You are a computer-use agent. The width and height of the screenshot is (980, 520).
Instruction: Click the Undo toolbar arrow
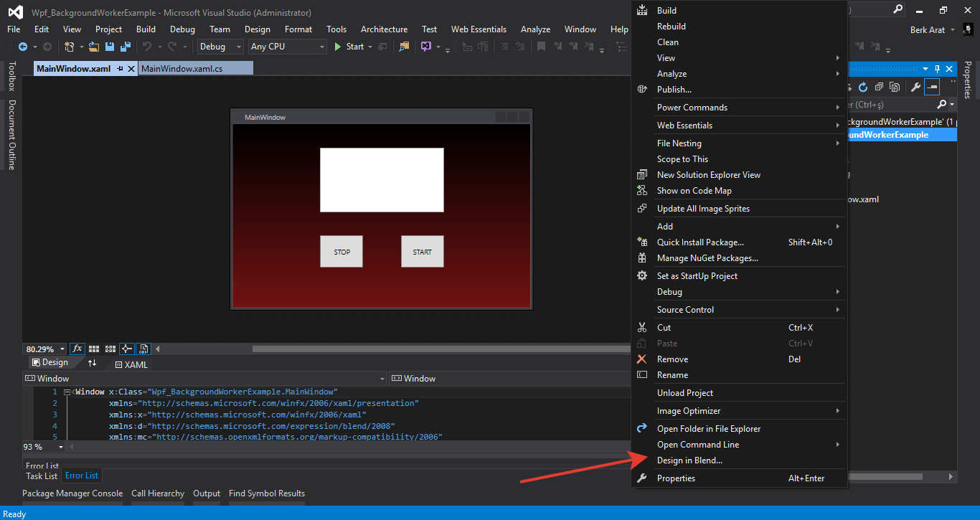pyautogui.click(x=147, y=47)
